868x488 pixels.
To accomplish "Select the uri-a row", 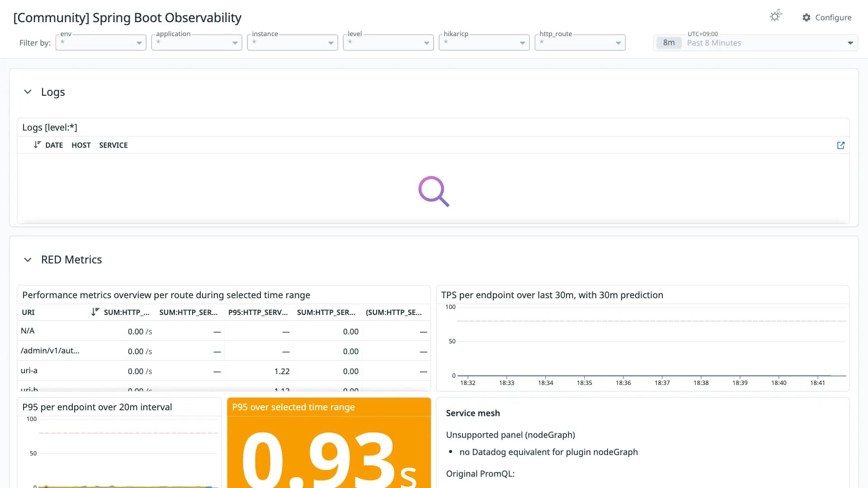I will click(x=224, y=371).
